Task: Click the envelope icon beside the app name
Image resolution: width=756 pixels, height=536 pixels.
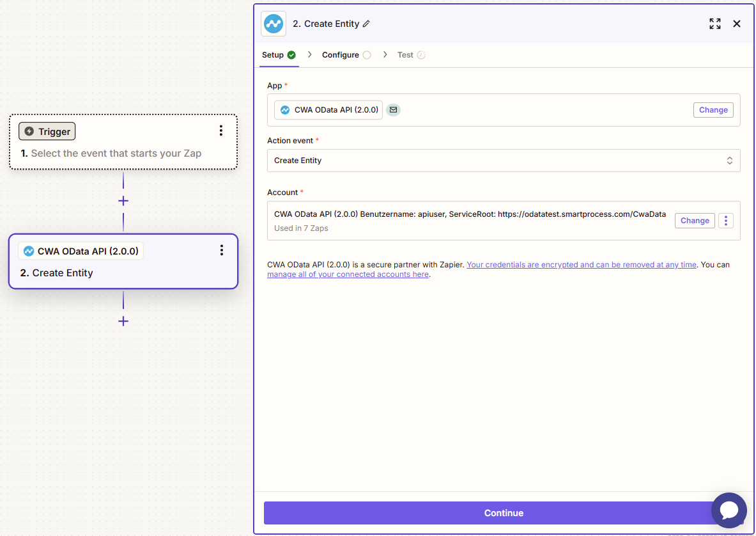Action: click(x=394, y=110)
